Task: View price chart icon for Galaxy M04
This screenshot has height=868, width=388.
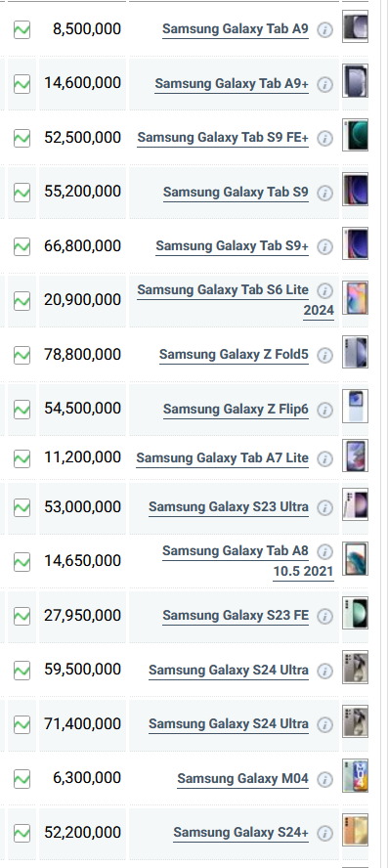Action: click(x=22, y=779)
